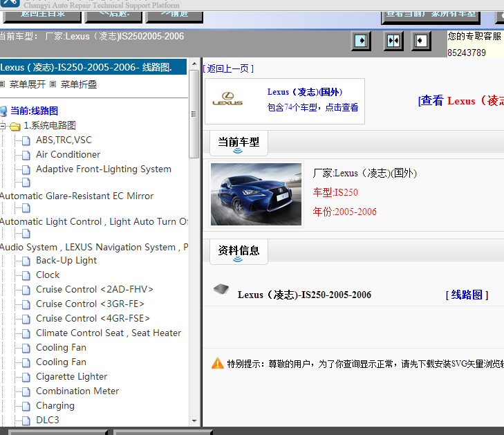Click the page icon beside Clock
Image resolution: width=504 pixels, height=435 pixels.
point(26,276)
